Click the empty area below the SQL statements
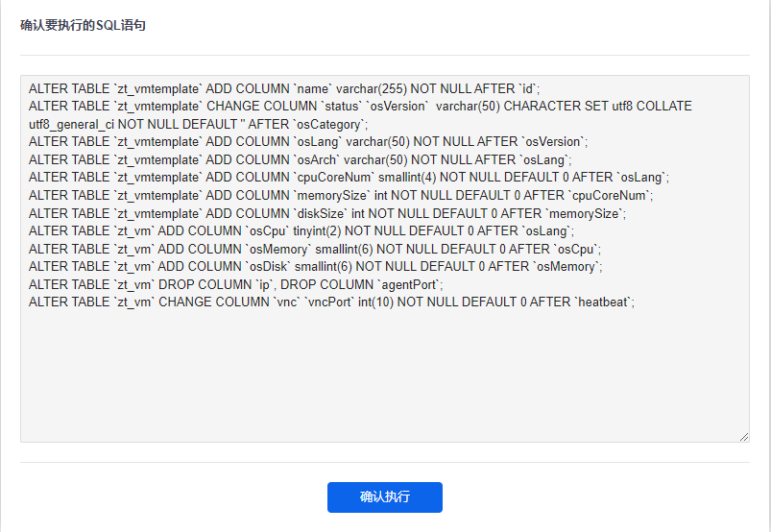Viewport: 771px width, 532px height. coord(384,374)
